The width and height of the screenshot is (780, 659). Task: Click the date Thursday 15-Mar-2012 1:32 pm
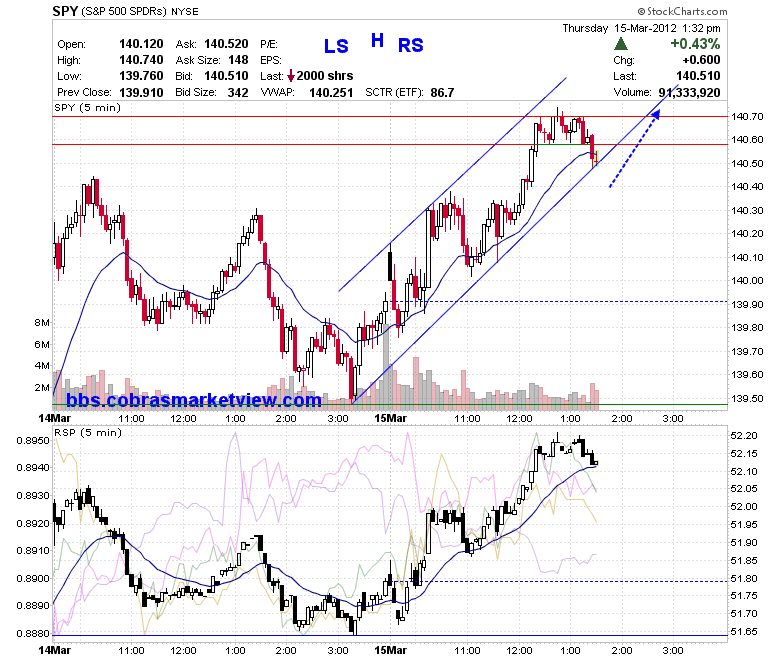[642, 28]
